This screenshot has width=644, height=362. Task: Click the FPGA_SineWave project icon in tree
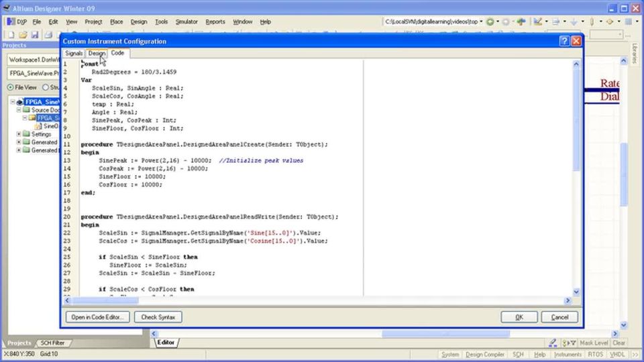(x=19, y=102)
